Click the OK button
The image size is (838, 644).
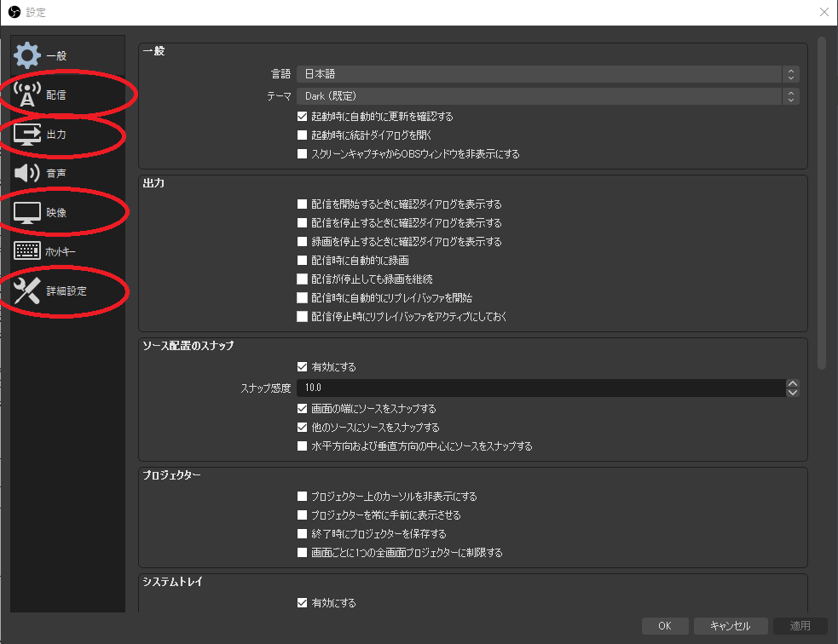665,626
